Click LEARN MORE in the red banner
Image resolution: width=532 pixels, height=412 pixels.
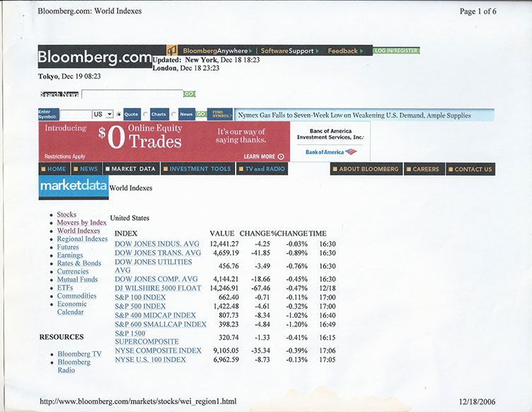pyautogui.click(x=264, y=156)
